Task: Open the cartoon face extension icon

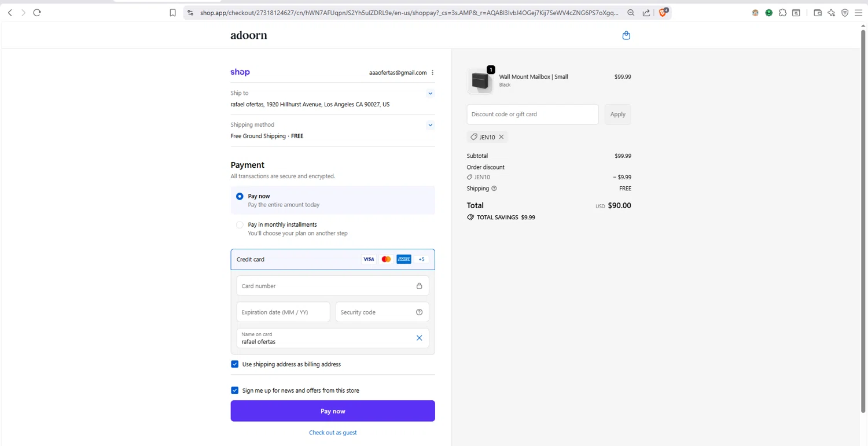Action: tap(755, 13)
